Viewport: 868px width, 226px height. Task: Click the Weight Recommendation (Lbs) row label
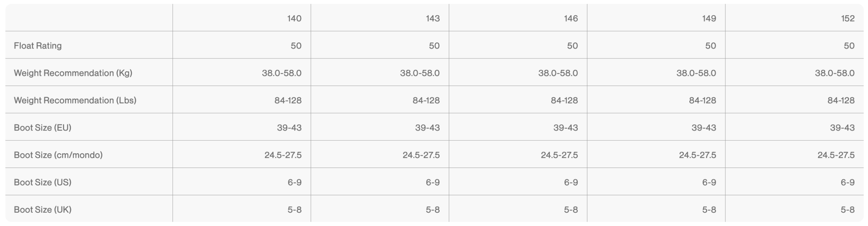click(75, 100)
